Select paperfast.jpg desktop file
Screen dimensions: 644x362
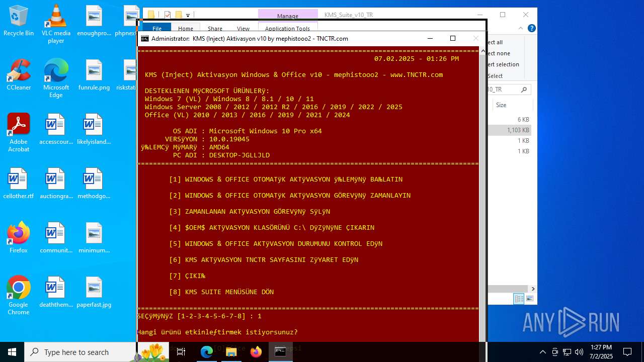(x=94, y=292)
